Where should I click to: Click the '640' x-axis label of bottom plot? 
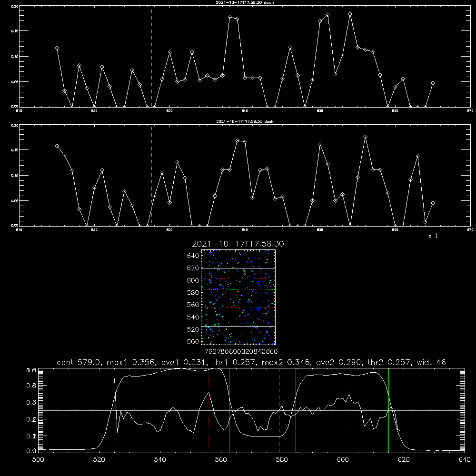(465, 460)
